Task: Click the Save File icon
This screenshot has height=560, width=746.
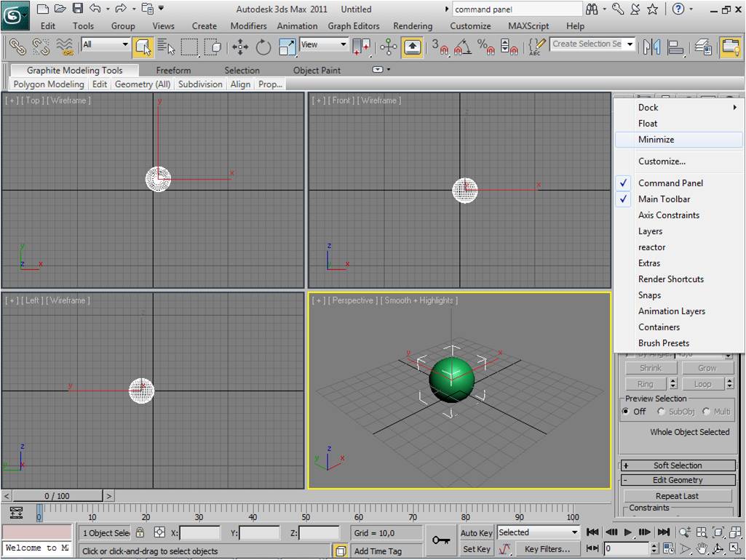Action: 78,9
